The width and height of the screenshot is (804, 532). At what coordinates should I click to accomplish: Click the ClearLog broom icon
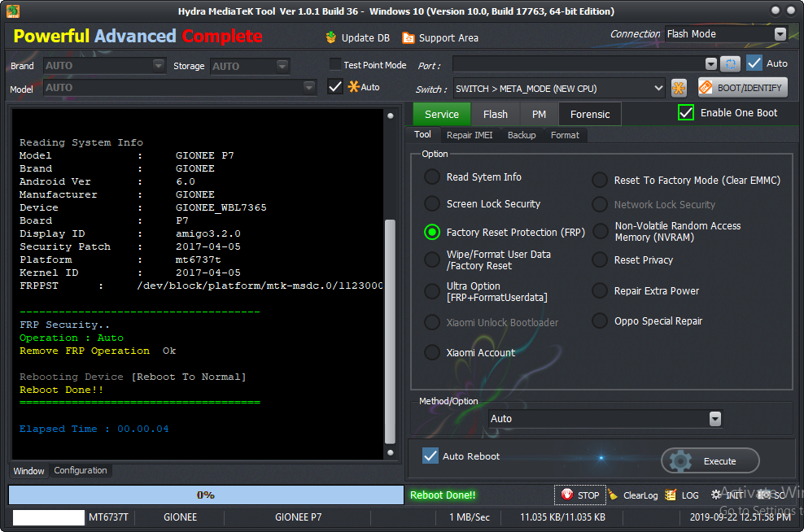(x=613, y=495)
